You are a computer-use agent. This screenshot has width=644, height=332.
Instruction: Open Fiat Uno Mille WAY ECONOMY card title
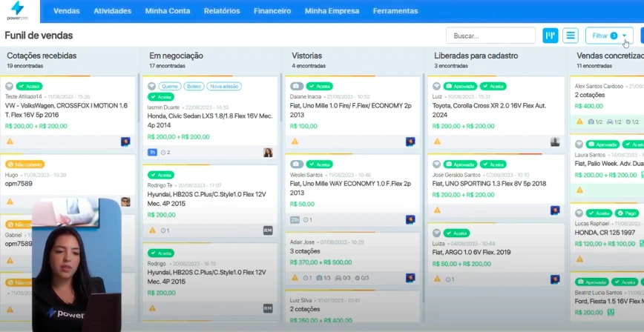pyautogui.click(x=350, y=188)
